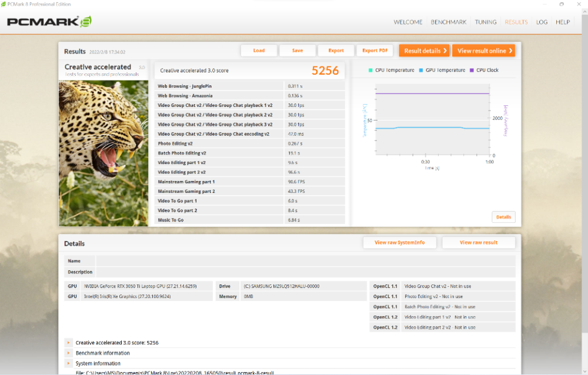
Task: Open Result details
Action: point(424,51)
